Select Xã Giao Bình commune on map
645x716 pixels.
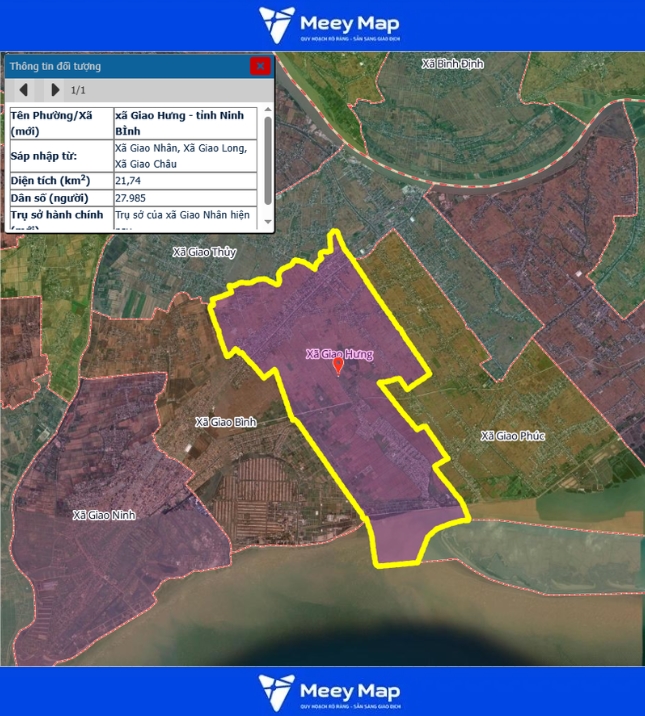pos(226,422)
